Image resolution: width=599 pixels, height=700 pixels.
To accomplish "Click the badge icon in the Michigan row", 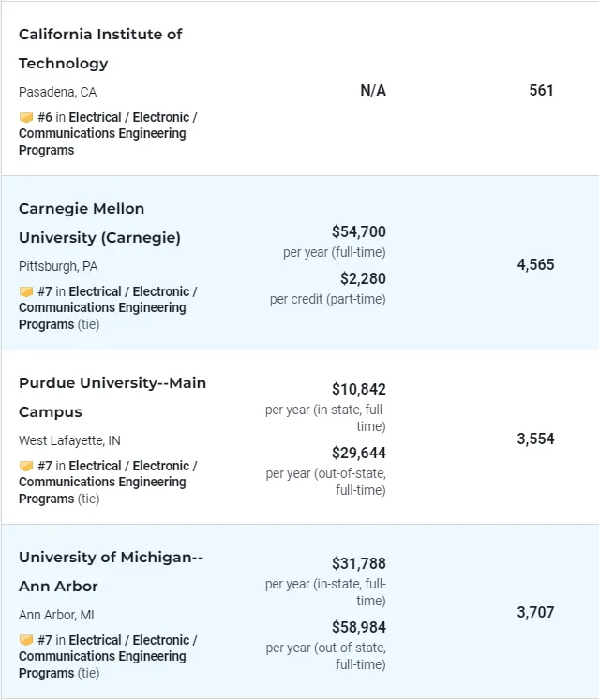I will [x=26, y=641].
